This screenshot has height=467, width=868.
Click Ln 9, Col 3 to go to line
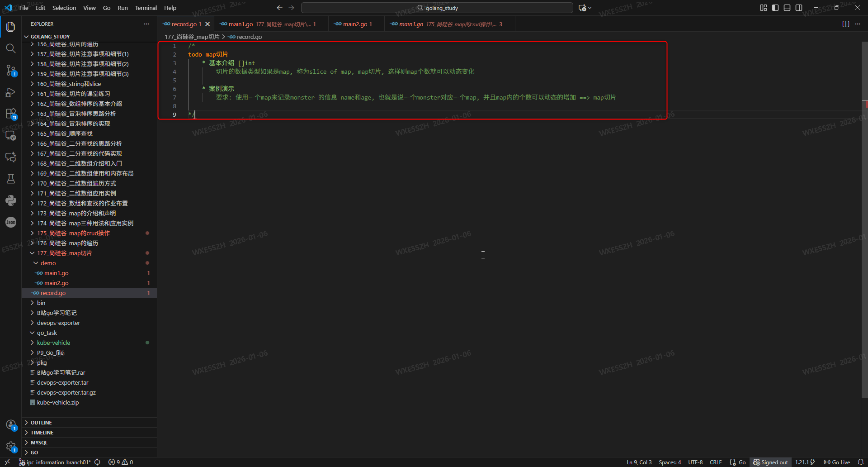(639, 462)
